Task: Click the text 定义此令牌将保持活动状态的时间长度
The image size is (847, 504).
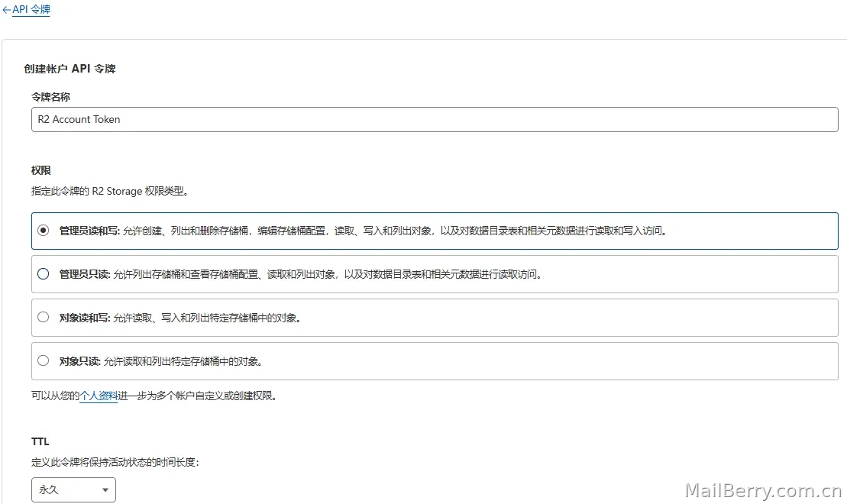Action: (115, 463)
